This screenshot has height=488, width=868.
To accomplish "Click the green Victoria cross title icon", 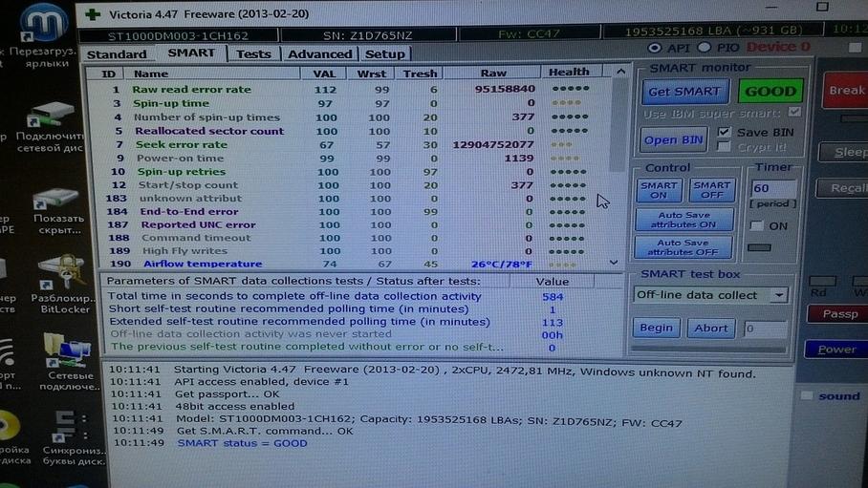I will tap(93, 13).
